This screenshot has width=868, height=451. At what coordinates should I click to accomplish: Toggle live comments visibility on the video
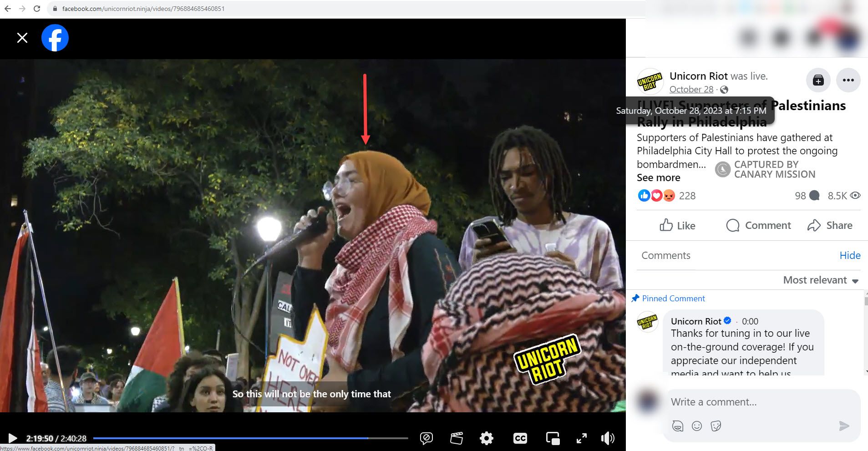pos(426,438)
